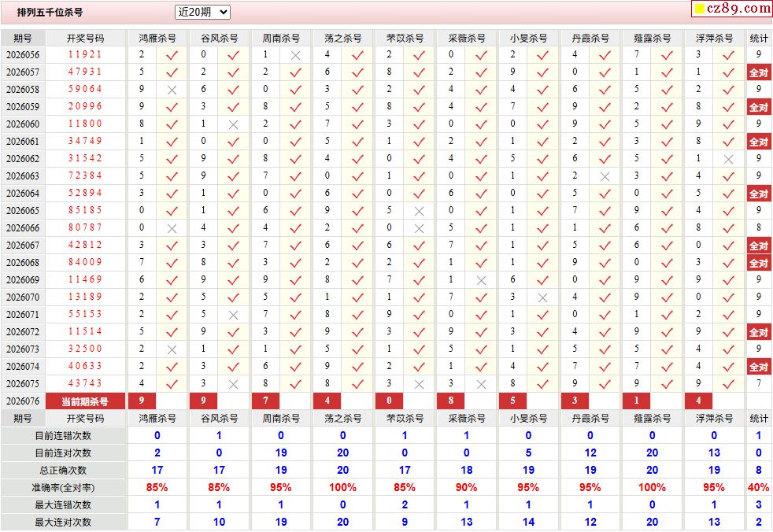Click the X mark for 谷风杀号 in row 2026071

pos(234,315)
